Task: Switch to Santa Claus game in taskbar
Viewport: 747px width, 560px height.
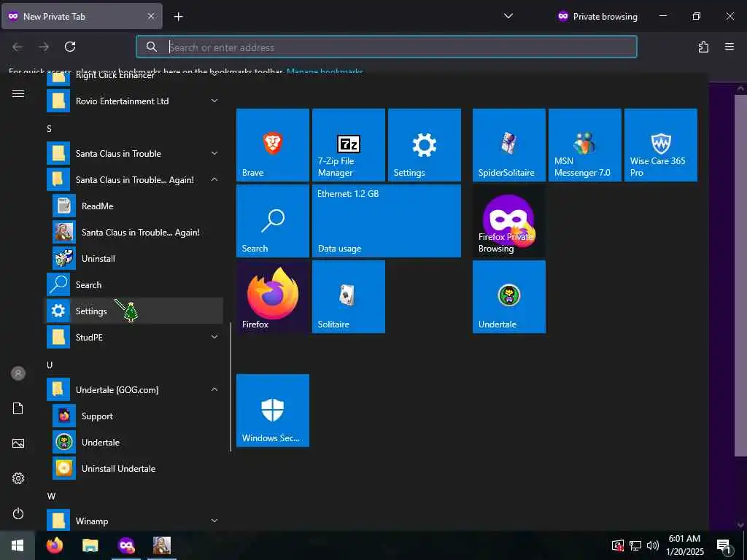Action: (162, 545)
